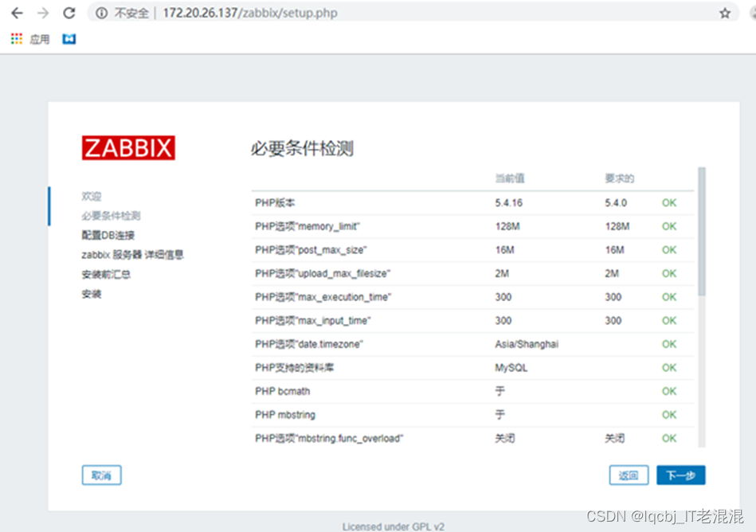
Task: Select the 配置DB连接 step
Action: (108, 235)
